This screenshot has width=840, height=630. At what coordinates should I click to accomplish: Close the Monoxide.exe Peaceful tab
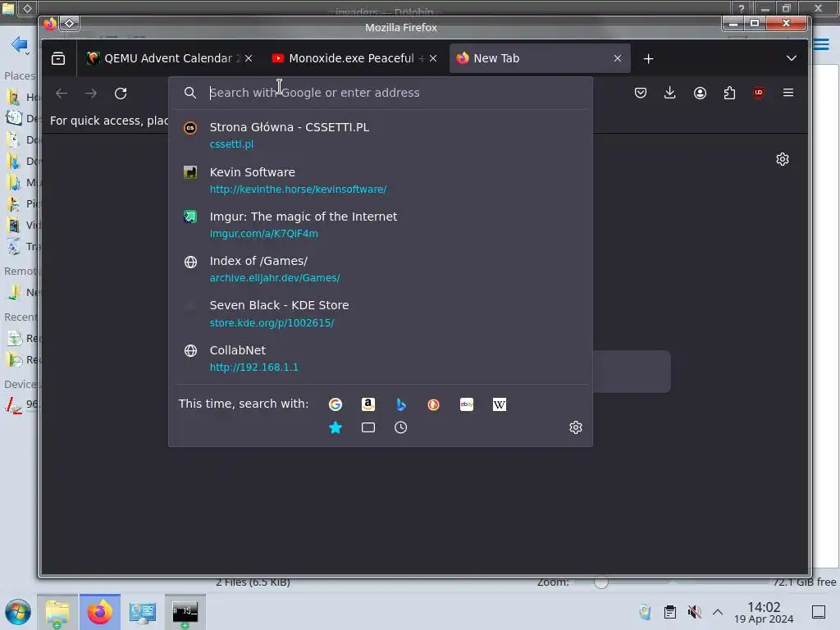click(x=433, y=58)
